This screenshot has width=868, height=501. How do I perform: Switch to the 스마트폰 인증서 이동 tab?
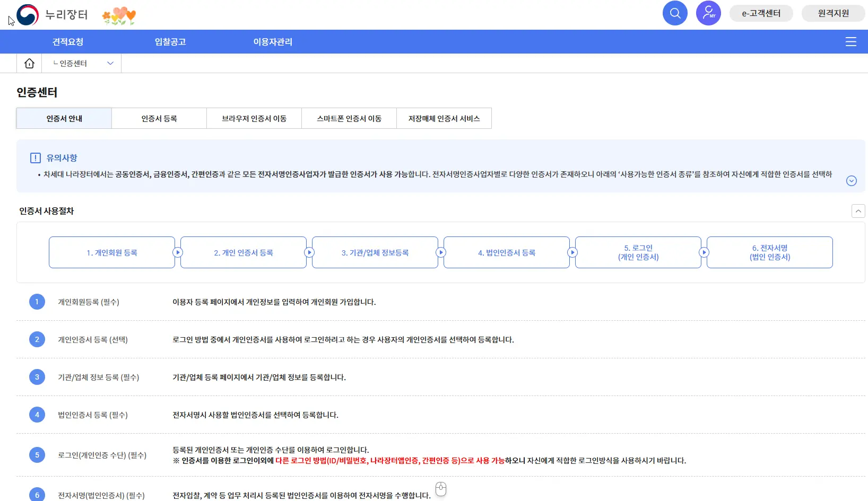pos(349,118)
